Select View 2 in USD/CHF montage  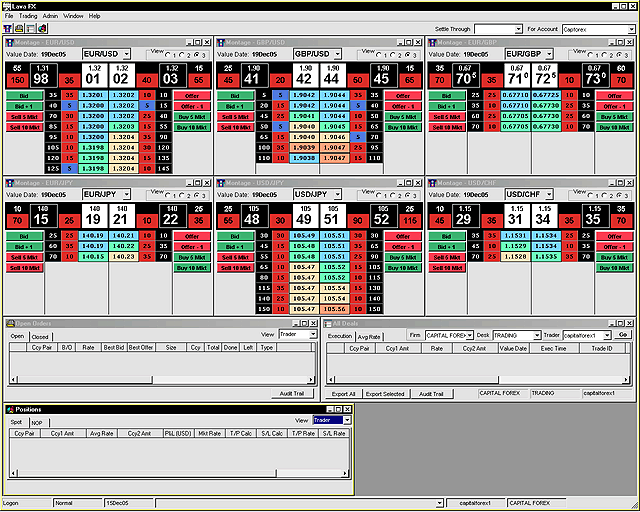coord(604,195)
